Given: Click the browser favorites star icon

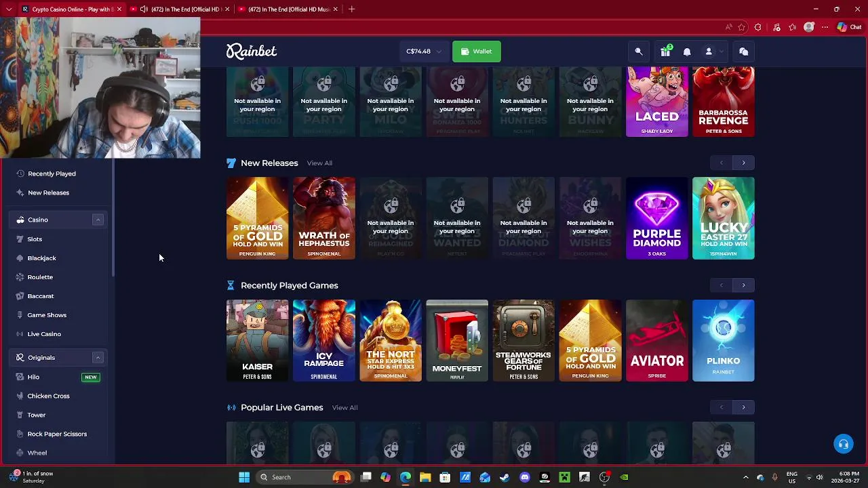Looking at the screenshot, I should (x=741, y=27).
